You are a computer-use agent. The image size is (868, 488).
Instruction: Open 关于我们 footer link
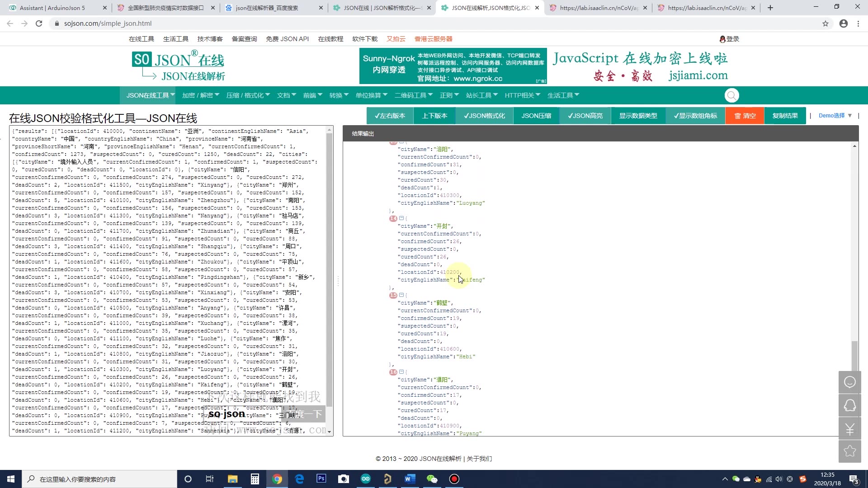(x=479, y=459)
